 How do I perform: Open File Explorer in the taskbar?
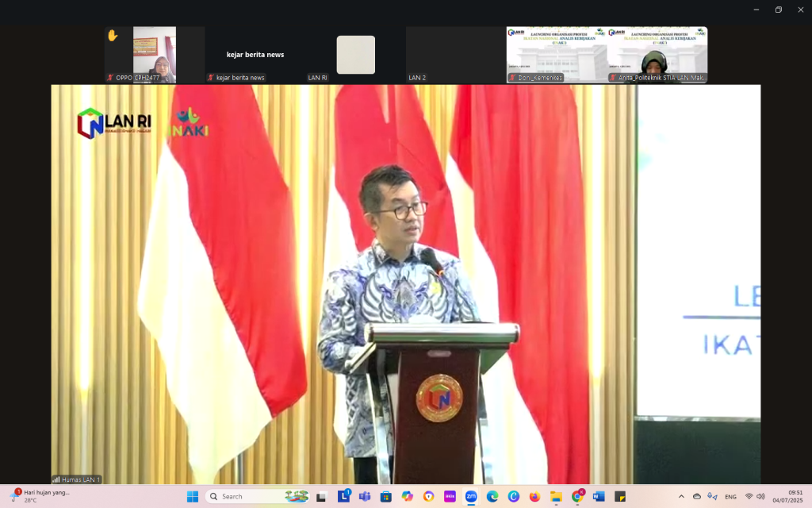pyautogui.click(x=556, y=497)
